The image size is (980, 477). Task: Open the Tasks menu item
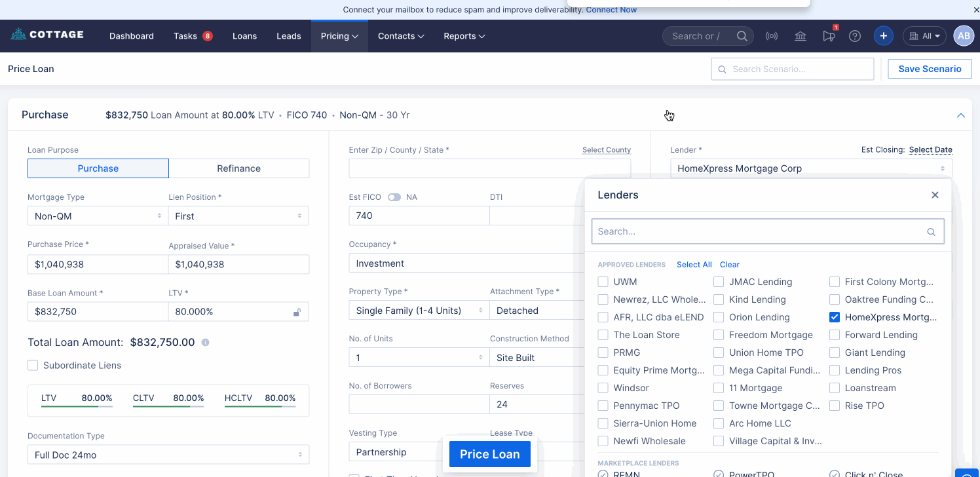(185, 36)
